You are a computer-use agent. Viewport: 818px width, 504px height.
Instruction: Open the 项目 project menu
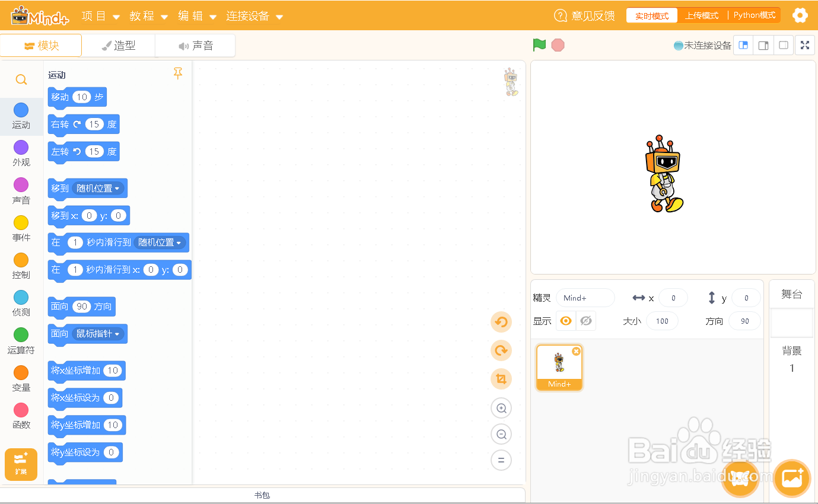pyautogui.click(x=100, y=16)
